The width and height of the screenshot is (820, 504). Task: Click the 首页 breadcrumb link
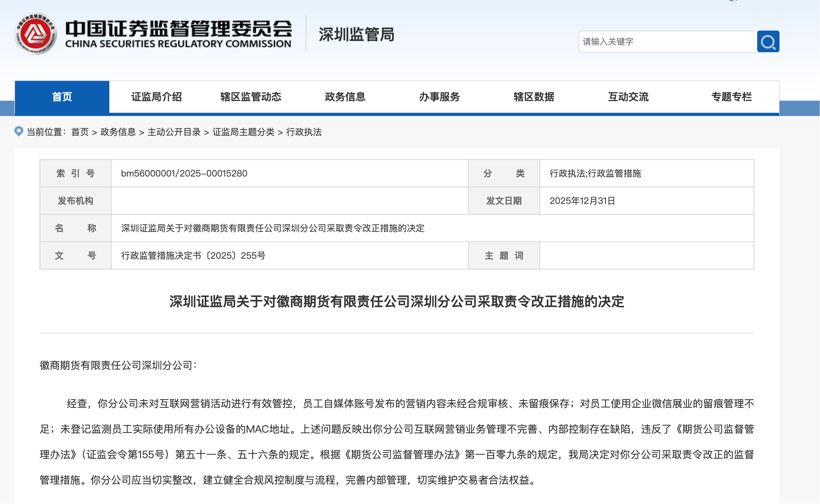[x=80, y=132]
